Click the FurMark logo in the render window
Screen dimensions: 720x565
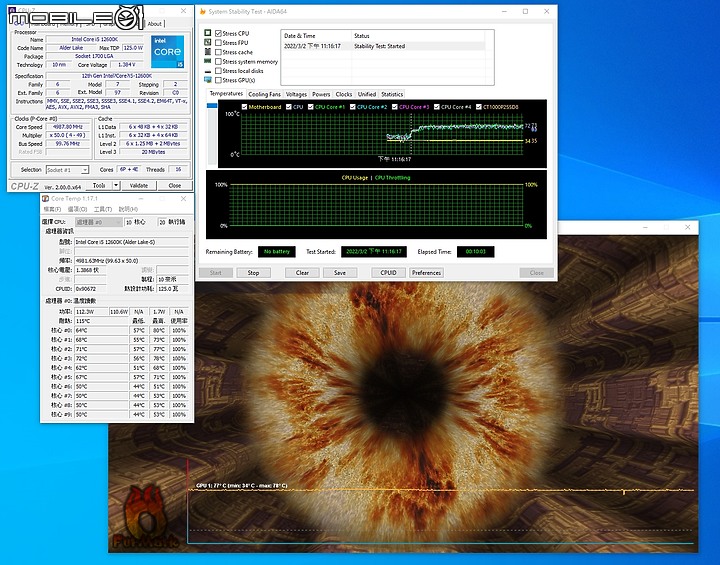[x=145, y=518]
